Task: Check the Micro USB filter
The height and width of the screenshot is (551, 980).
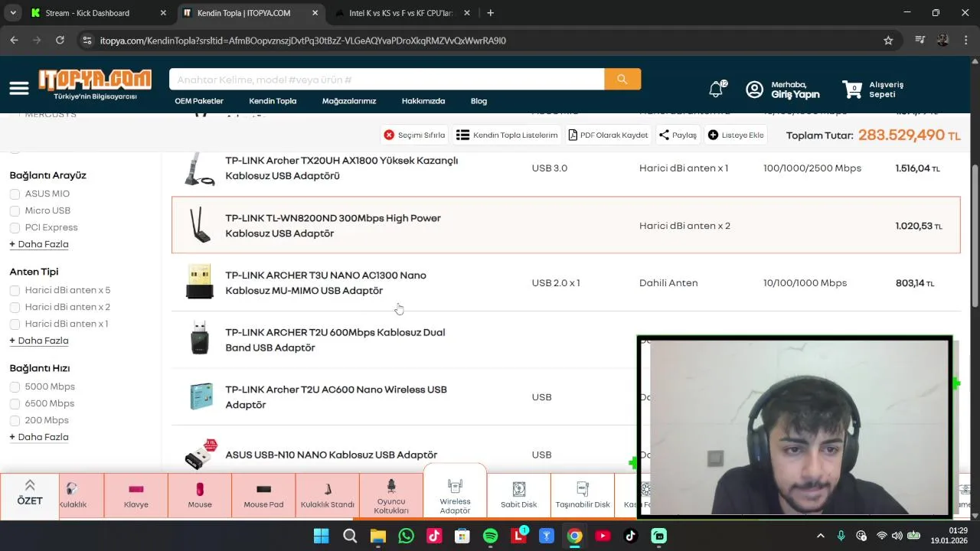Action: [15, 211]
